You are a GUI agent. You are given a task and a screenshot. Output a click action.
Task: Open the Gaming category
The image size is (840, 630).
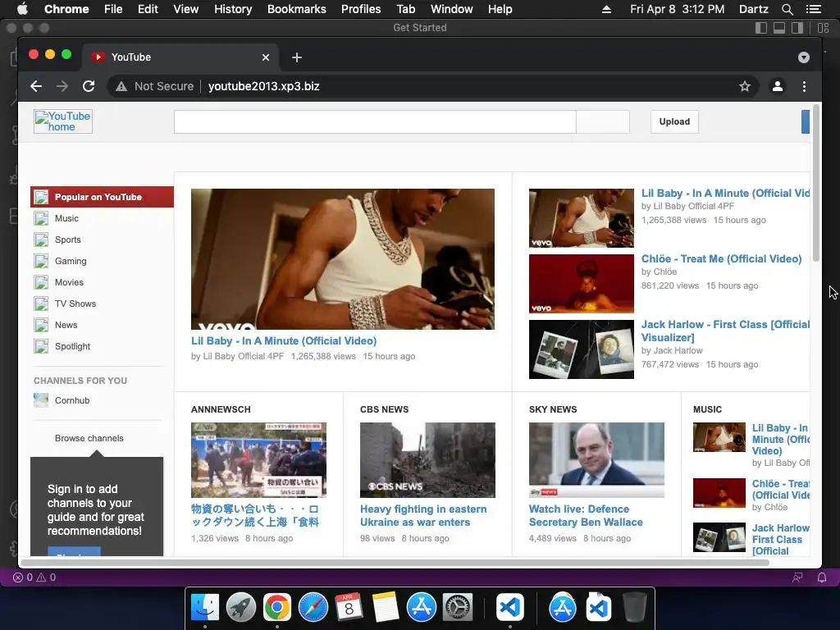coord(71,261)
